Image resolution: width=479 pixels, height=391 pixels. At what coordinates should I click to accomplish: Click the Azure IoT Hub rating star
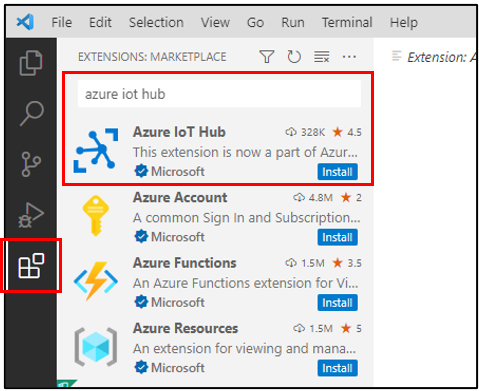(337, 132)
